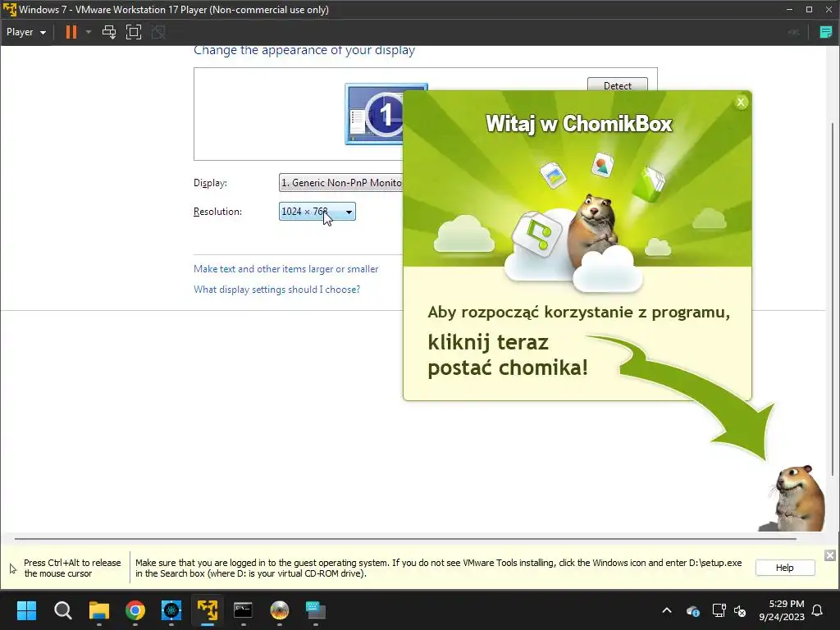Click the 'Aby rozpocząć korzystanie z programu' text
This screenshot has width=840, height=630.
click(578, 313)
